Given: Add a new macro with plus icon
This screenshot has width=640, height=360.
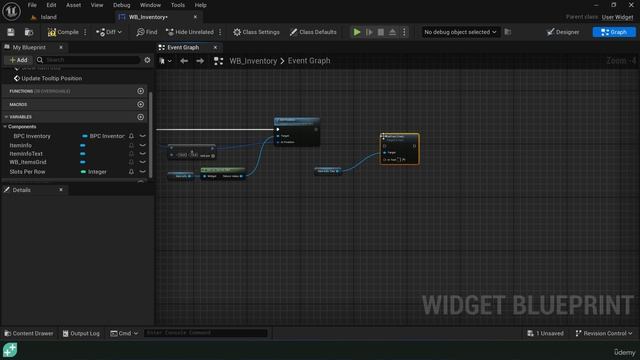Looking at the screenshot, I should [x=140, y=104].
